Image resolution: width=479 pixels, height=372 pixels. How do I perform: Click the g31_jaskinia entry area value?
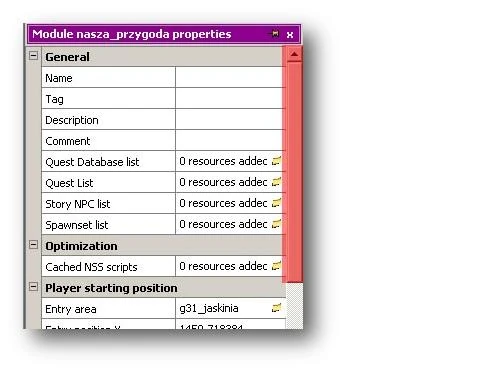pyautogui.click(x=209, y=308)
